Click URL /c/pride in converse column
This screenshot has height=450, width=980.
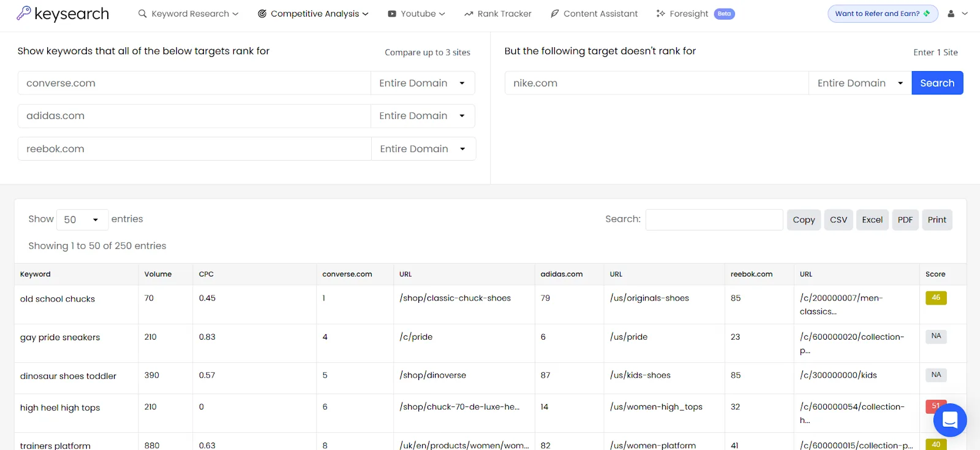click(x=416, y=337)
